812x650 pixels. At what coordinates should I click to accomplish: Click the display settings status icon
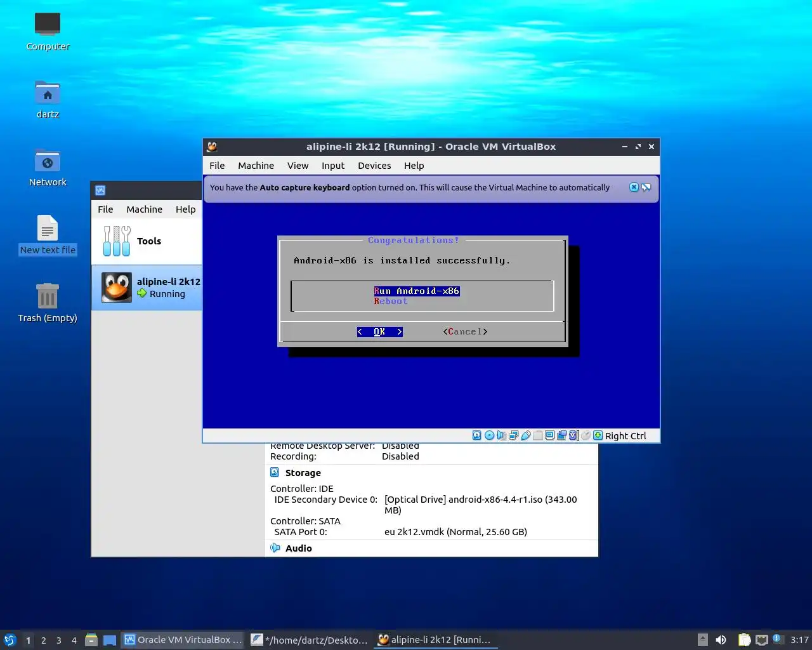(x=549, y=435)
